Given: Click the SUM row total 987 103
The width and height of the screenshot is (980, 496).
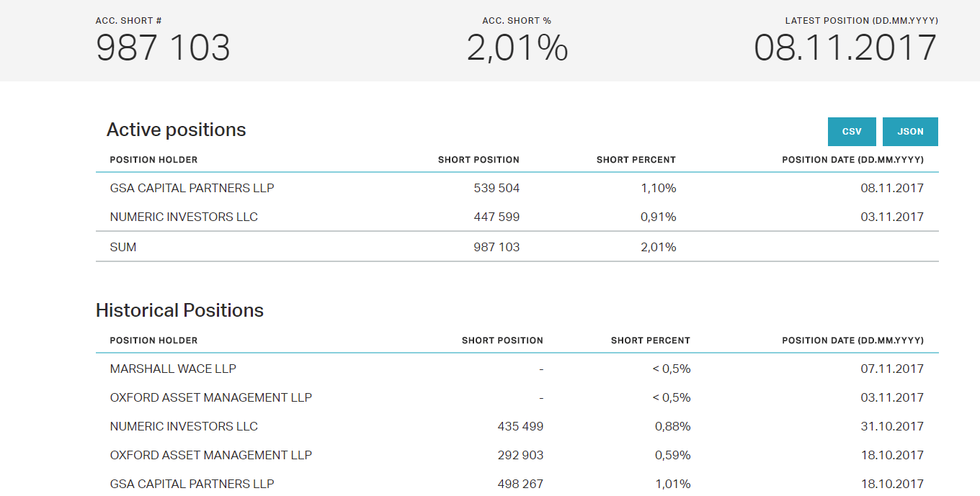Looking at the screenshot, I should pos(496,247).
